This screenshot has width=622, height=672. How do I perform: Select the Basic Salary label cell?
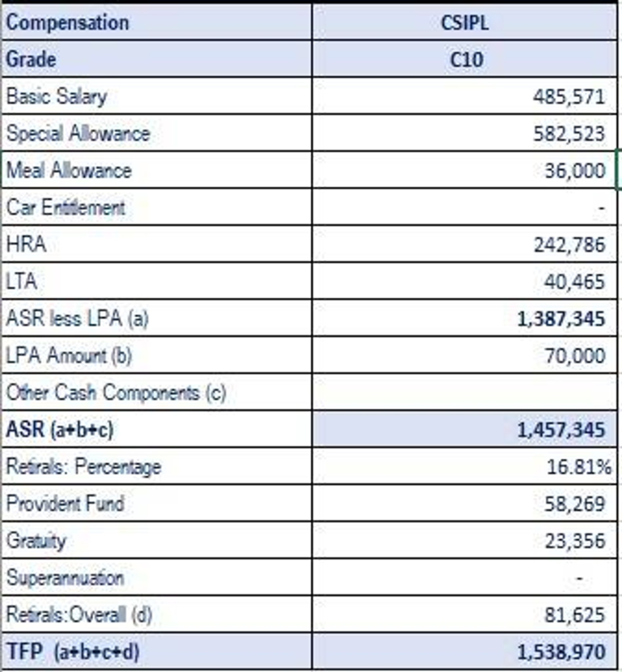156,96
